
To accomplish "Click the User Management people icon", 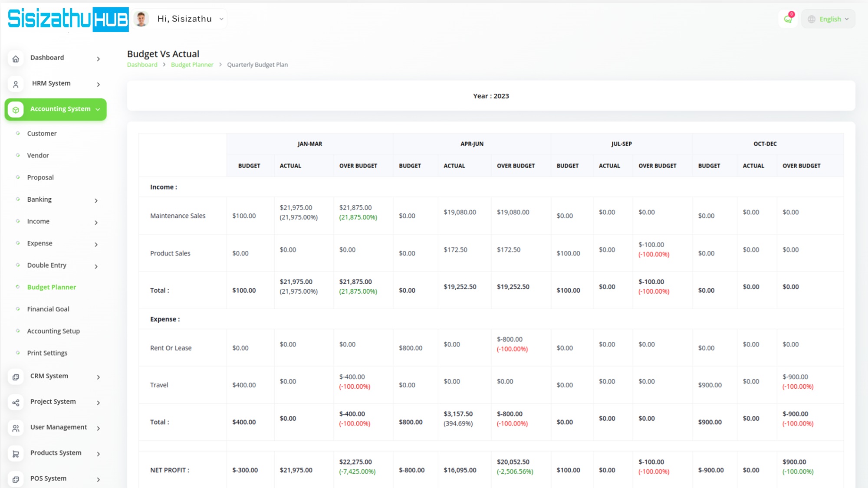I will point(16,428).
